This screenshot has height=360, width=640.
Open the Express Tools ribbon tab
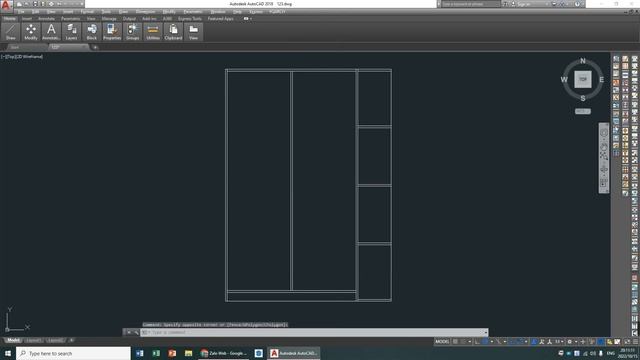(190, 18)
